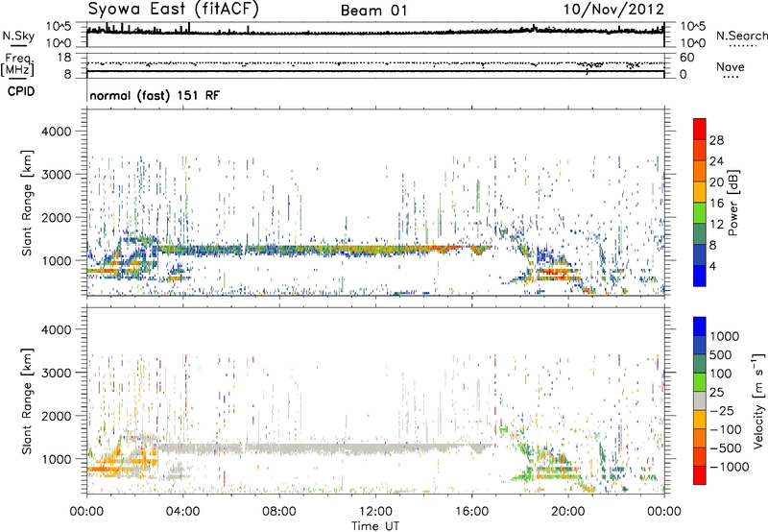
Task: Click the gray velocity band near 08:00 UT
Action: 279,448
